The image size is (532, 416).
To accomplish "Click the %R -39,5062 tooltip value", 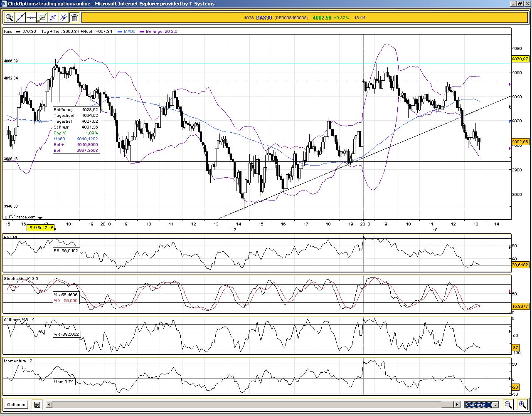I will 66,334.
